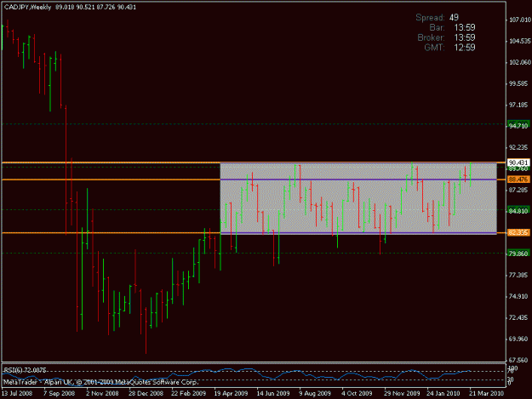Click the 'Spread:' label text
The width and height of the screenshot is (532, 399).
click(430, 17)
